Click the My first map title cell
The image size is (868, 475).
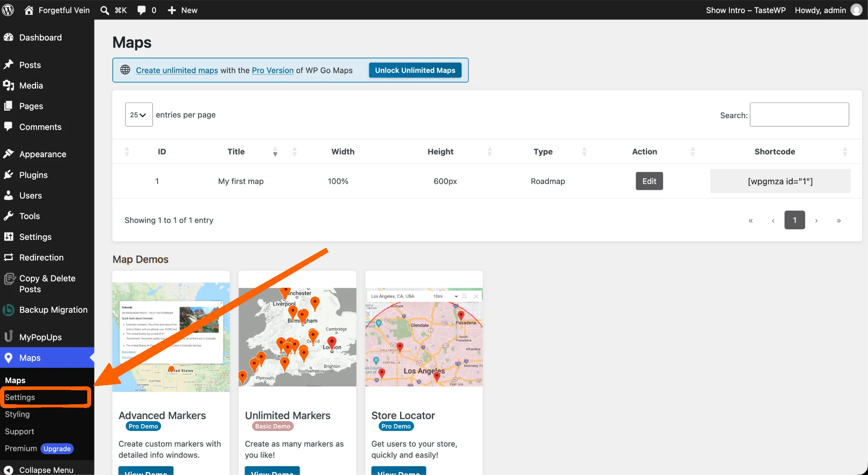(x=241, y=181)
